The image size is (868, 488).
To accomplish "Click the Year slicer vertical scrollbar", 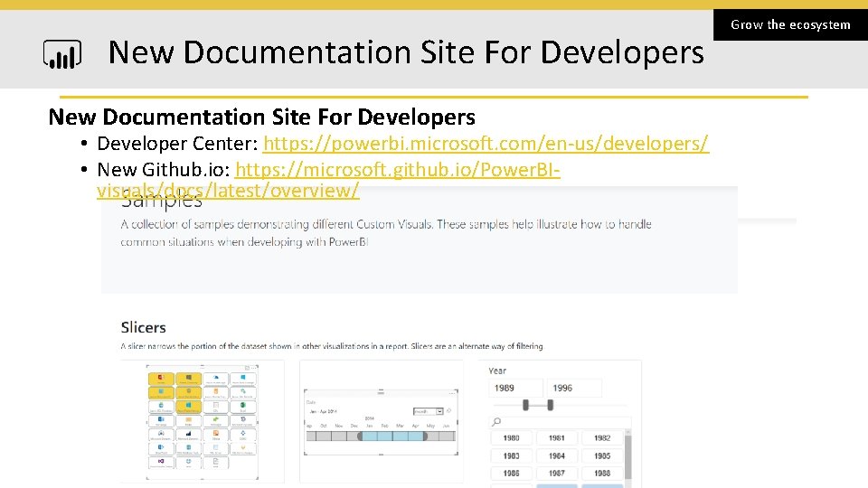I will pos(627,457).
